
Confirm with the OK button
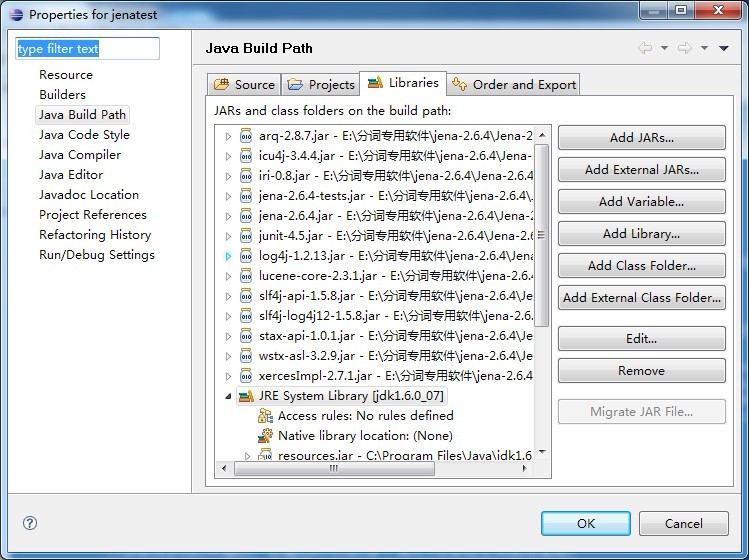click(586, 524)
